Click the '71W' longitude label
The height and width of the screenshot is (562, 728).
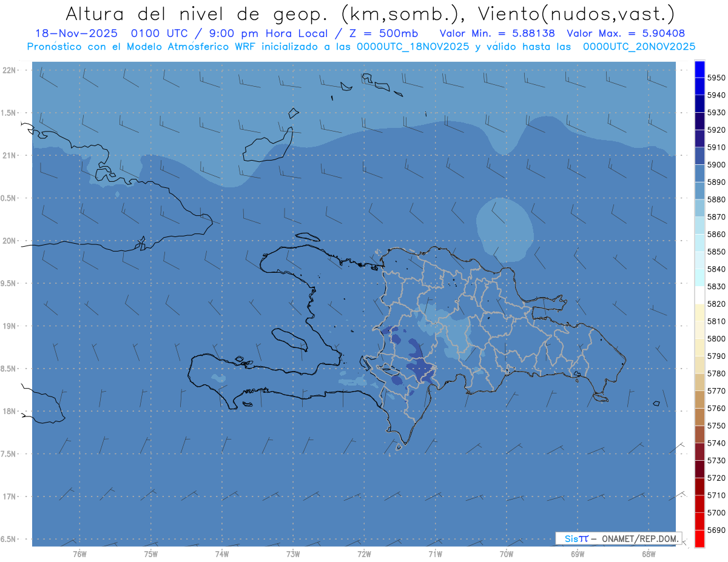pos(435,554)
